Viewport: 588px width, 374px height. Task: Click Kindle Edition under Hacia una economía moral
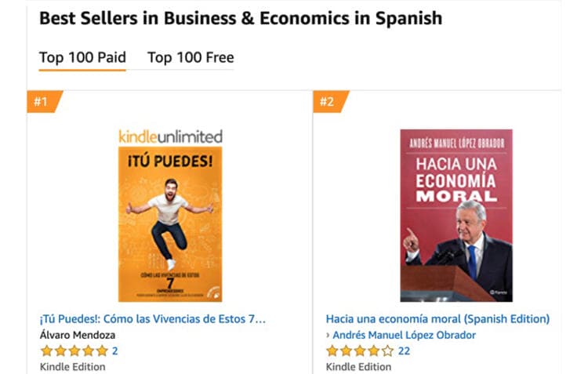[358, 366]
